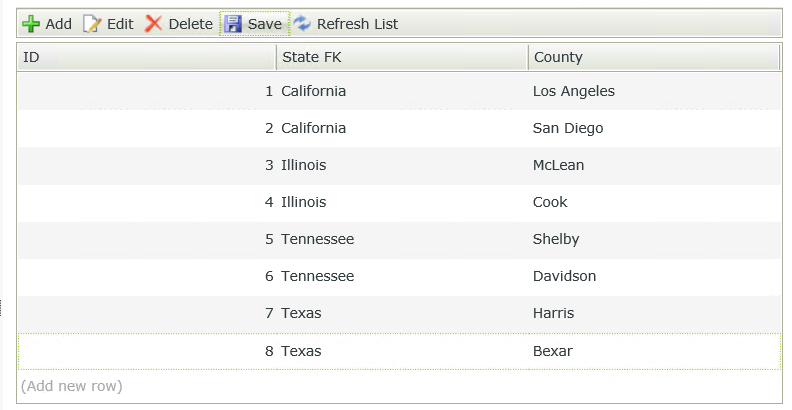The image size is (792, 410).
Task: Click the Harris county cell
Action: click(x=554, y=313)
